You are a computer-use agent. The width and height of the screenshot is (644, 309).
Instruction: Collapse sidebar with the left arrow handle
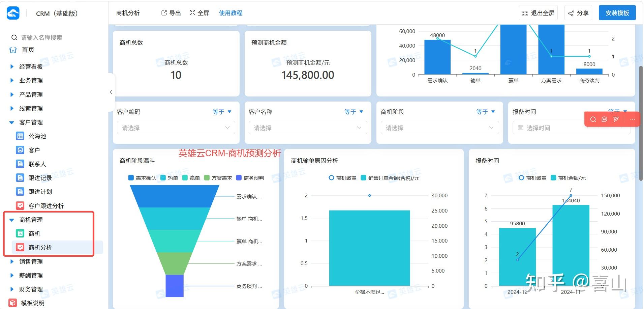[111, 92]
